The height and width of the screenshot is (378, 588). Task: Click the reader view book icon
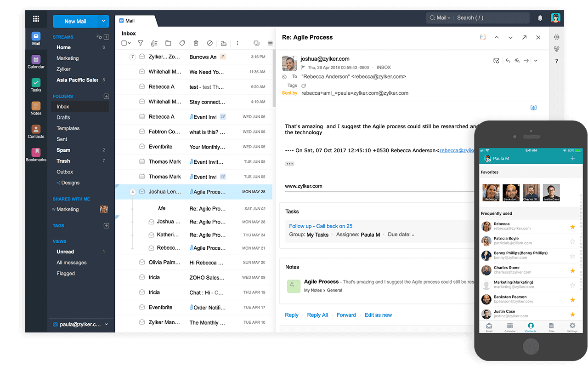click(533, 108)
